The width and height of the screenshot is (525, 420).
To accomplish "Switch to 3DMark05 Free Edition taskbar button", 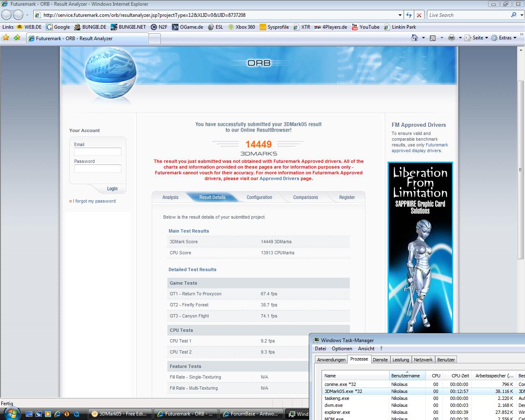I will (120, 414).
